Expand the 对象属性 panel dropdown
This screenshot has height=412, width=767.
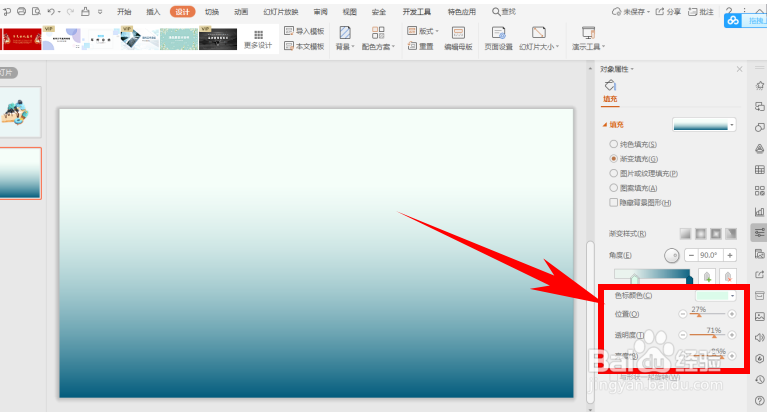tap(632, 69)
